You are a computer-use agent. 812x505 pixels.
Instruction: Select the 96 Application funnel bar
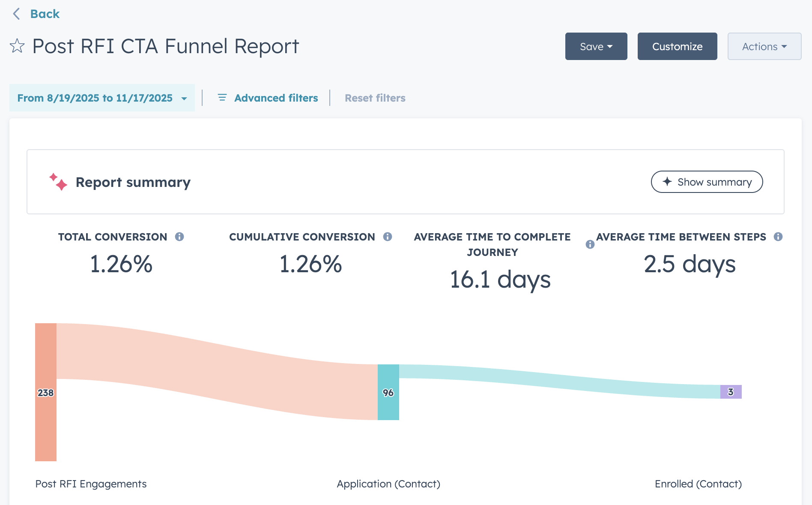pyautogui.click(x=388, y=392)
